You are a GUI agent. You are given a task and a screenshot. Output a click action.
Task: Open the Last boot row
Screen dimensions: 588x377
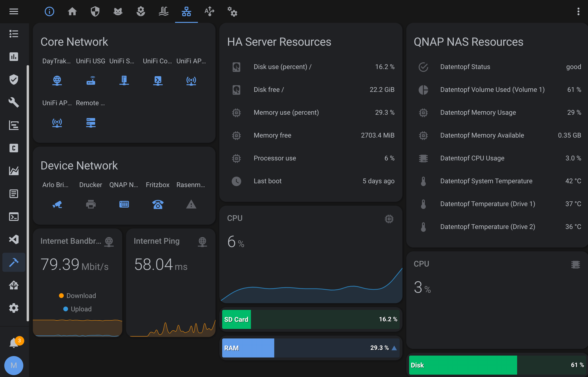pos(311,181)
